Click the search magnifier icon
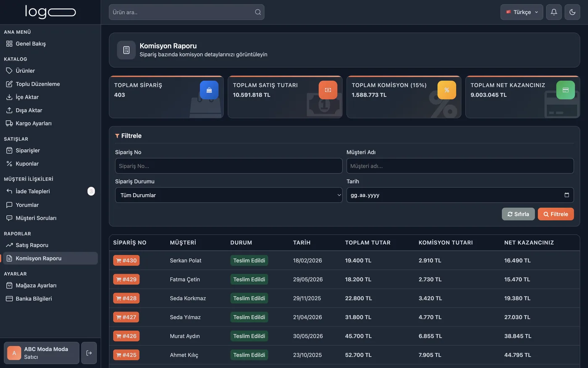 pos(258,12)
